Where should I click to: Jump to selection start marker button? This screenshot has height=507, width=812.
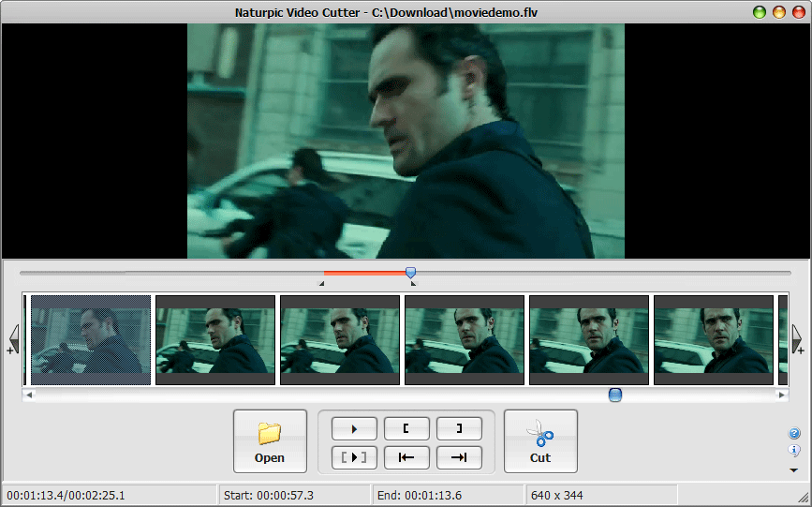click(406, 457)
